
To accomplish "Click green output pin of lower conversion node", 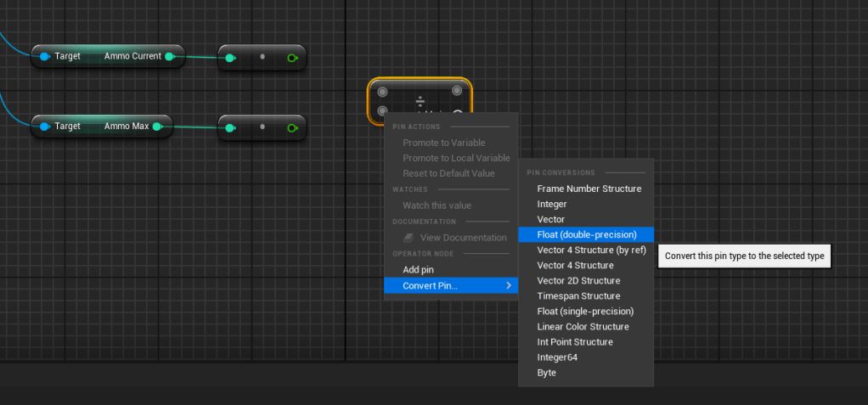I will pos(292,128).
